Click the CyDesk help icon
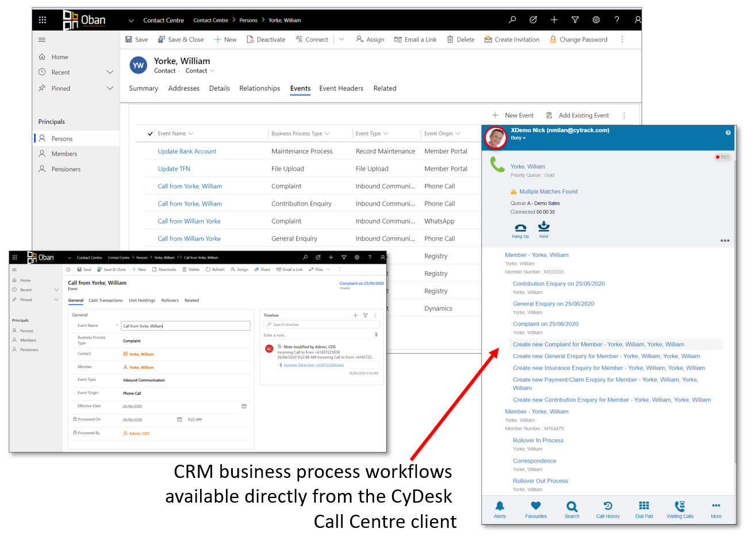Image resolution: width=756 pixels, height=540 pixels. [x=728, y=133]
